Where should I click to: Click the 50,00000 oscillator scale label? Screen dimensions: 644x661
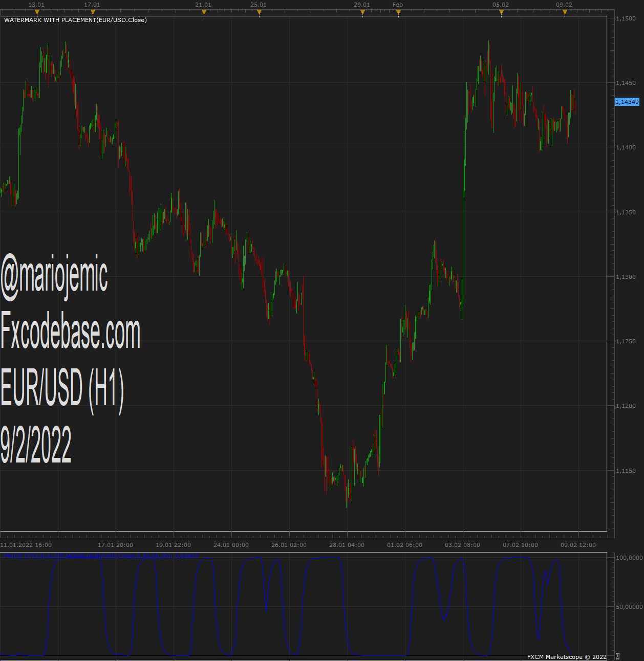(x=629, y=607)
